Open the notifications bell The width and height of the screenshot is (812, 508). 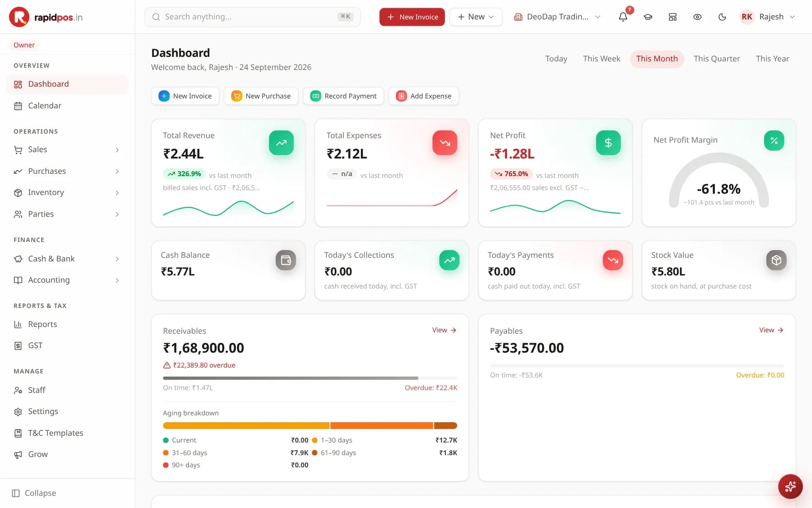[623, 17]
